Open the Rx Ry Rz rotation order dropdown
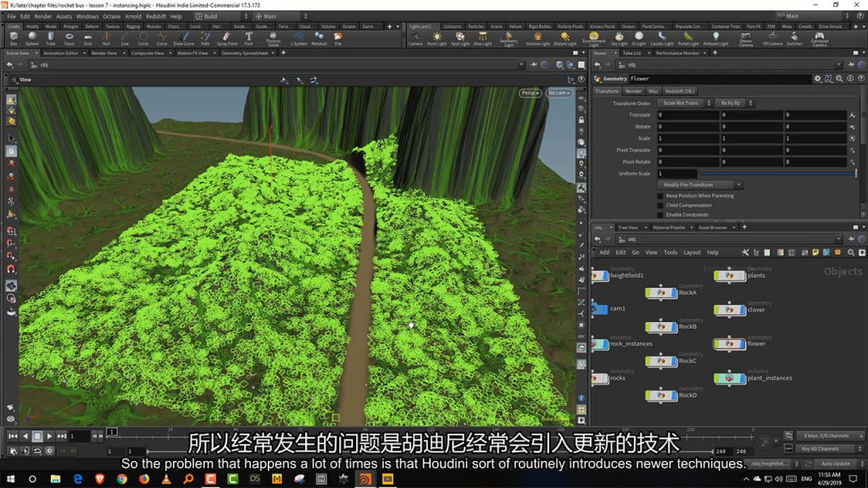868x488 pixels. [734, 103]
